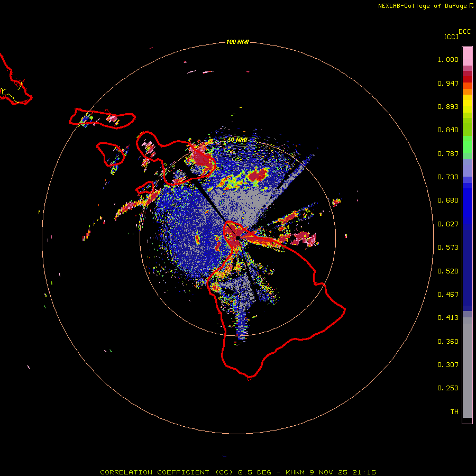Viewport: 476px width, 476px height.
Task: Click the TH threshold label on scale
Action: point(454,412)
